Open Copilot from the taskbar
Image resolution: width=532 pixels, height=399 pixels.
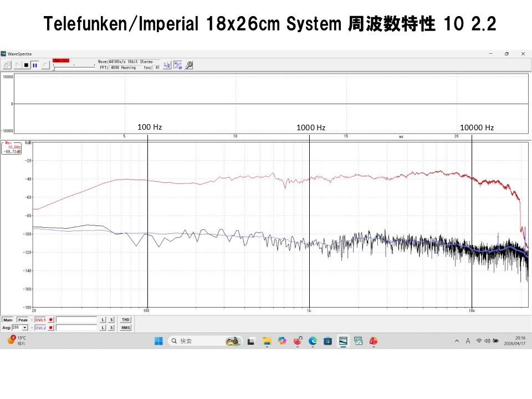point(282,341)
